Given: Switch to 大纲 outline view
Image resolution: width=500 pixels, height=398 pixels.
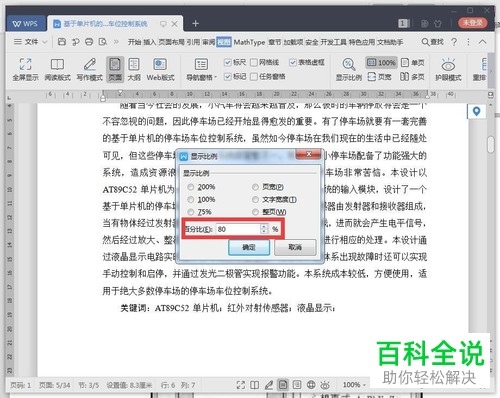Looking at the screenshot, I should click(134, 69).
